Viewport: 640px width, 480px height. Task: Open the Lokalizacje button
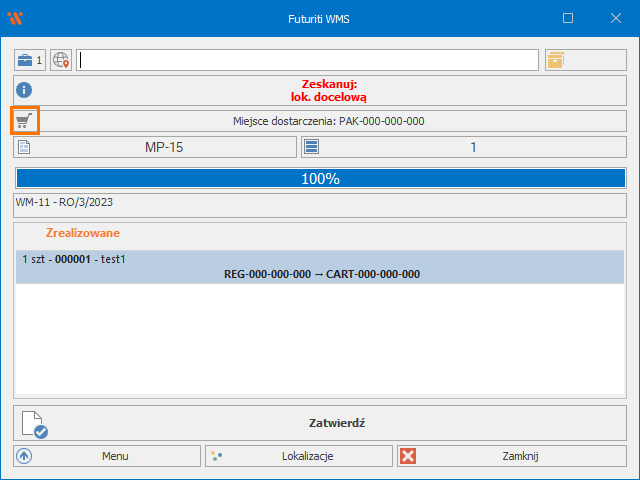tap(299, 456)
